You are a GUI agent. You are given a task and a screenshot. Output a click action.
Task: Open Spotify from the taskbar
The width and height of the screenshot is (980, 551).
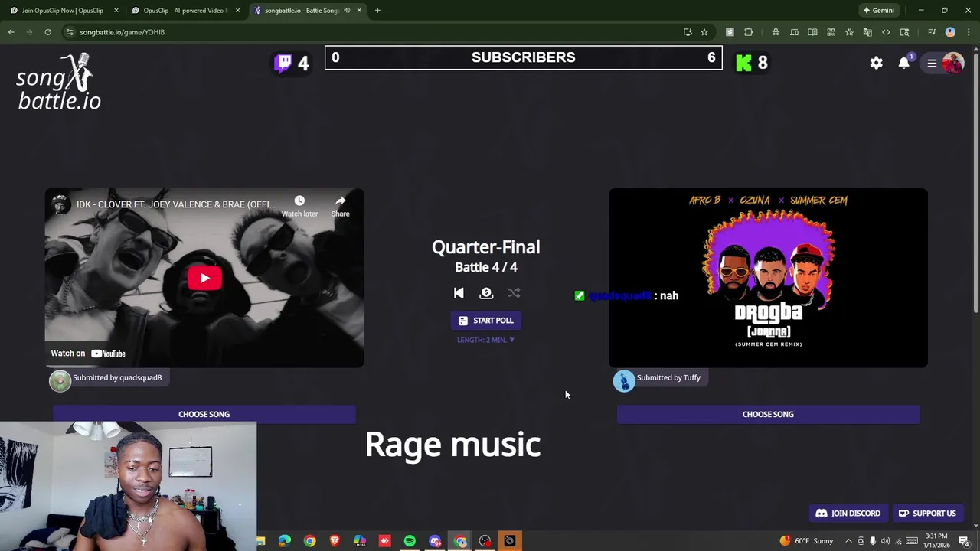pyautogui.click(x=410, y=541)
